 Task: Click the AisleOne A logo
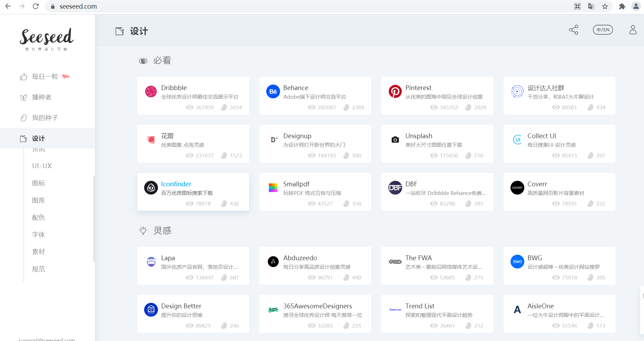[517, 310]
